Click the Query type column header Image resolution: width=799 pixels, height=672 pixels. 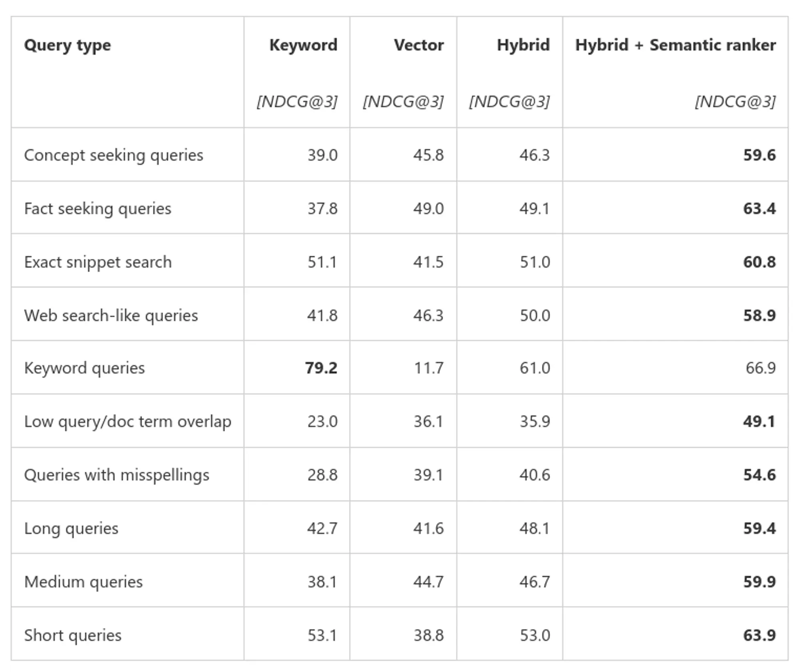68,45
